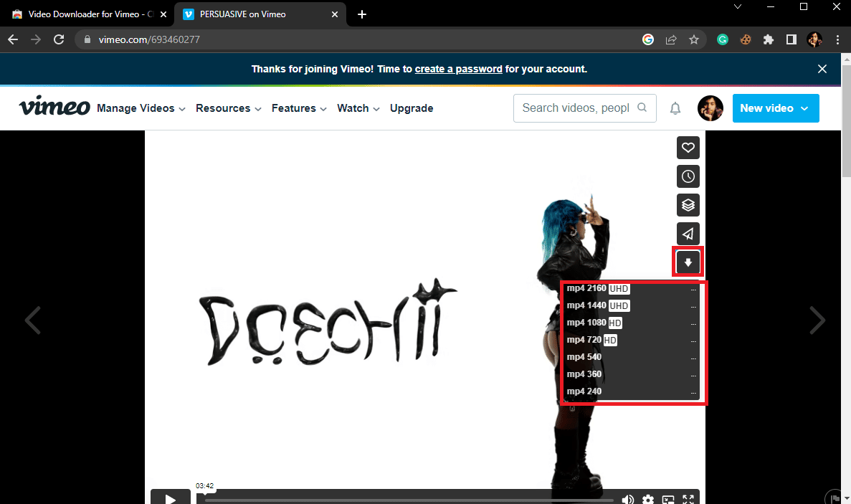Image resolution: width=851 pixels, height=504 pixels.
Task: Toggle the browser side panel
Action: (x=791, y=39)
